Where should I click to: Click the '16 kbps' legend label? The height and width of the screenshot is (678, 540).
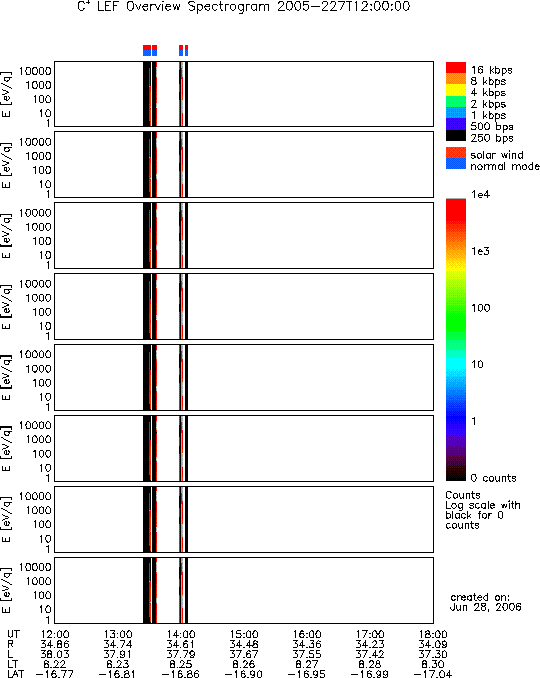tap(492, 70)
